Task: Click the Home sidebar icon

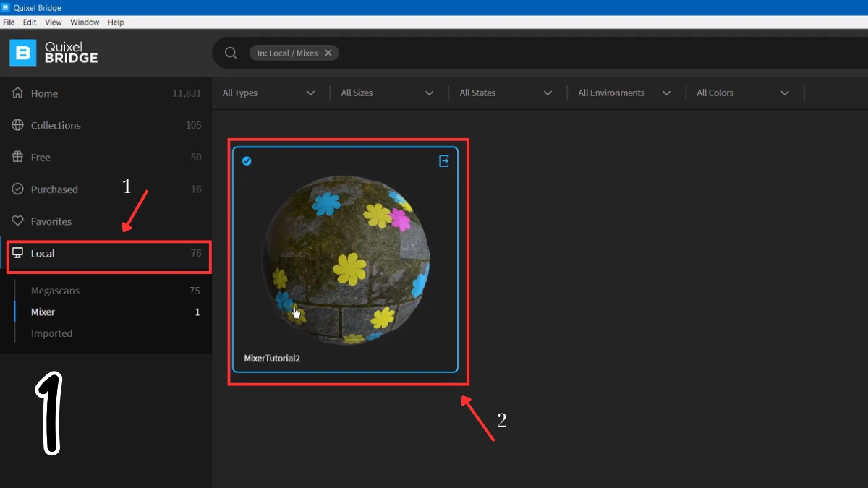Action: [18, 93]
